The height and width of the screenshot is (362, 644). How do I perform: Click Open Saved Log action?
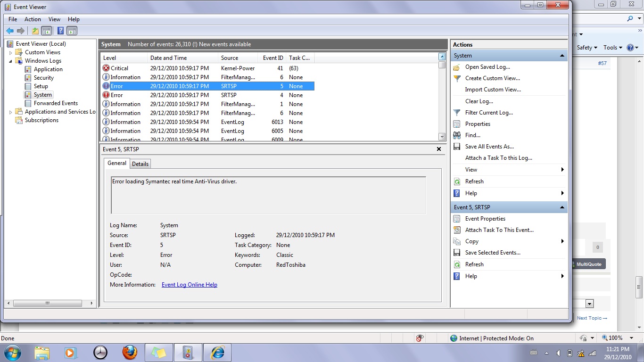pyautogui.click(x=487, y=67)
